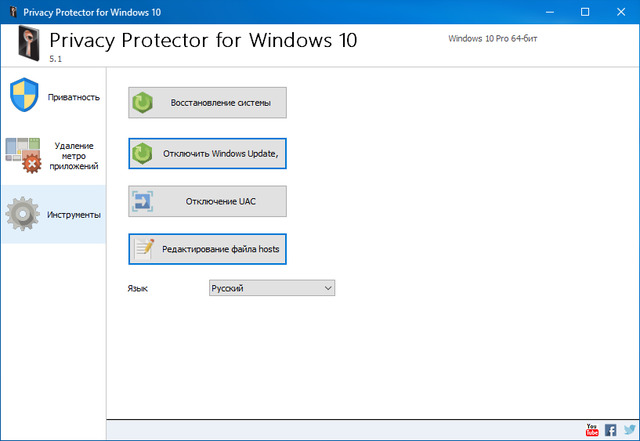Viewport: 640px width, 441px height.
Task: Click the Privacy Protector keyhole logo
Action: 29,43
